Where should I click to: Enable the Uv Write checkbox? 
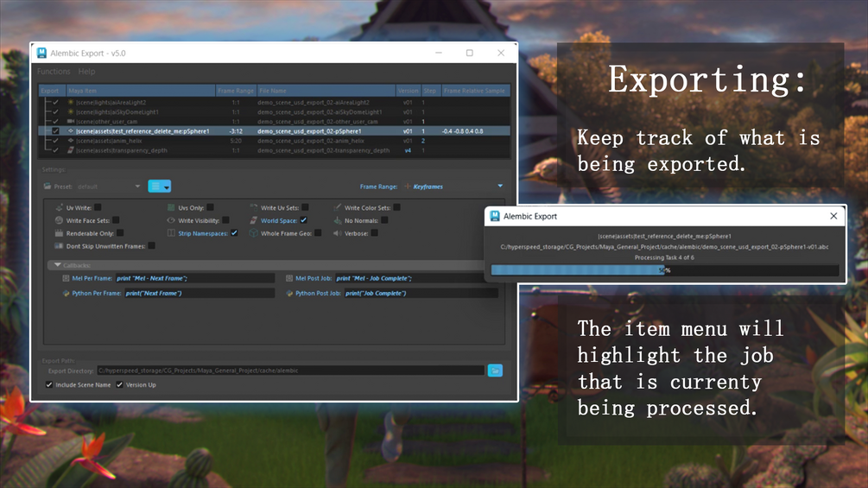click(98, 207)
